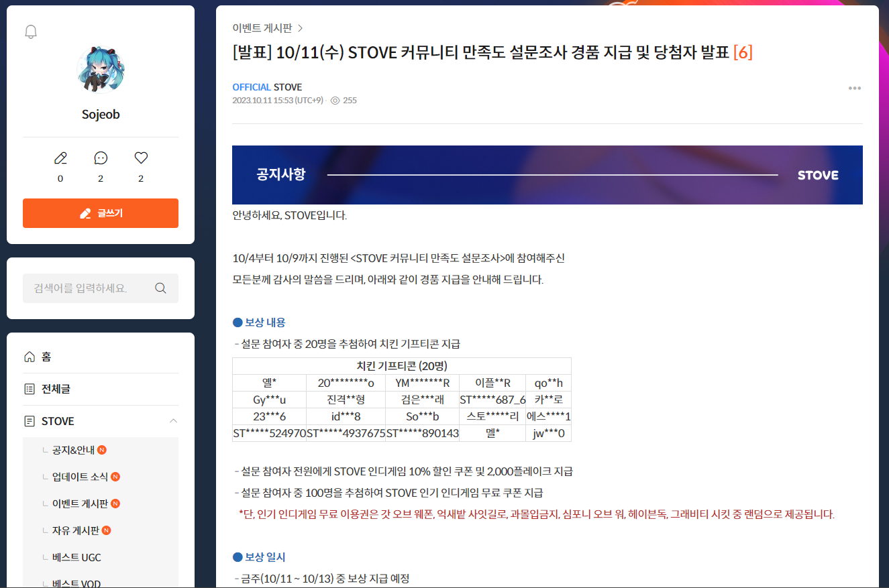Collapse the STOVE menu section
This screenshot has width=889, height=588.
173,421
